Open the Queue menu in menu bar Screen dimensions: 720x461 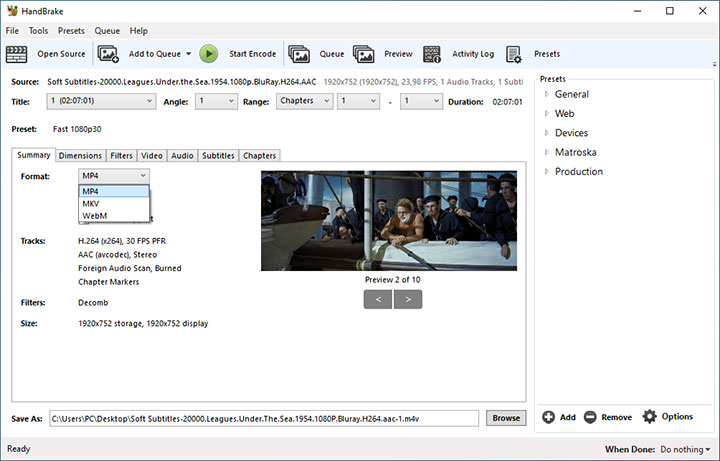(107, 31)
